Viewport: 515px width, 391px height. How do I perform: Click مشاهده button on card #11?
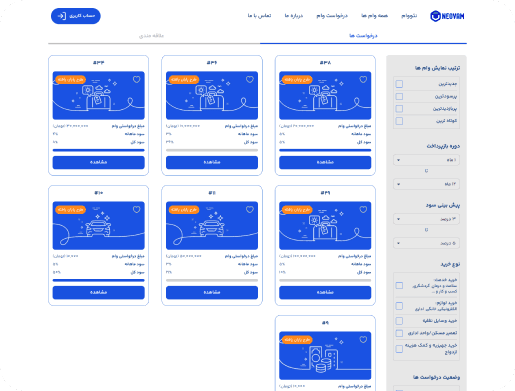[x=212, y=292]
